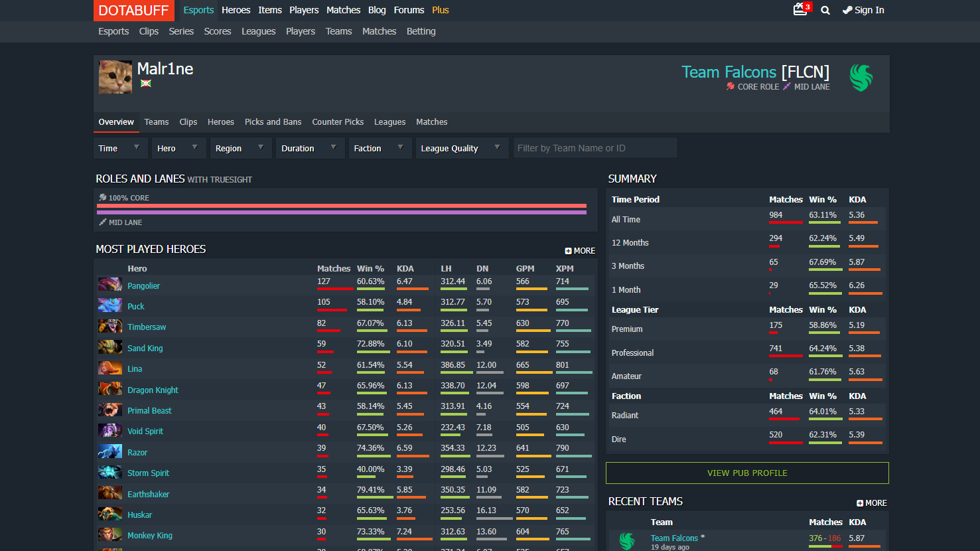Switch to the Teams profile tab
Viewport: 980px width, 551px height.
157,122
